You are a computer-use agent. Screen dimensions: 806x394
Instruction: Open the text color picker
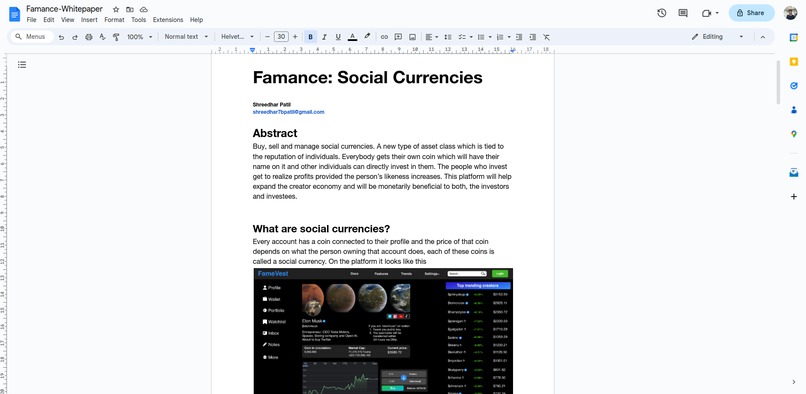[352, 37]
